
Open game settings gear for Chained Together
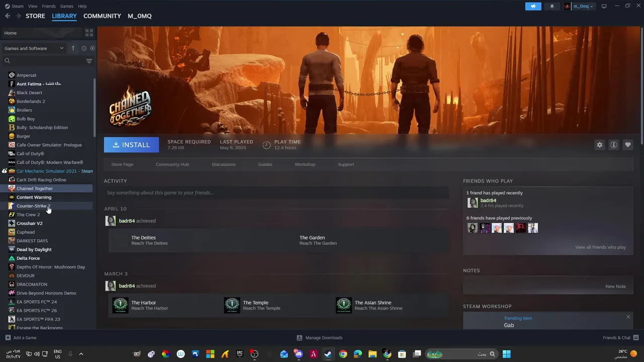[600, 145]
